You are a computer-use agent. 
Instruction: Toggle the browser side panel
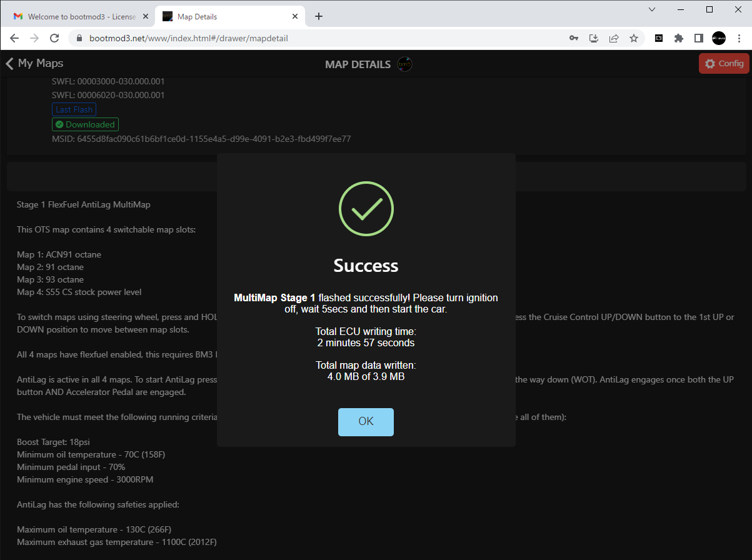click(x=699, y=38)
